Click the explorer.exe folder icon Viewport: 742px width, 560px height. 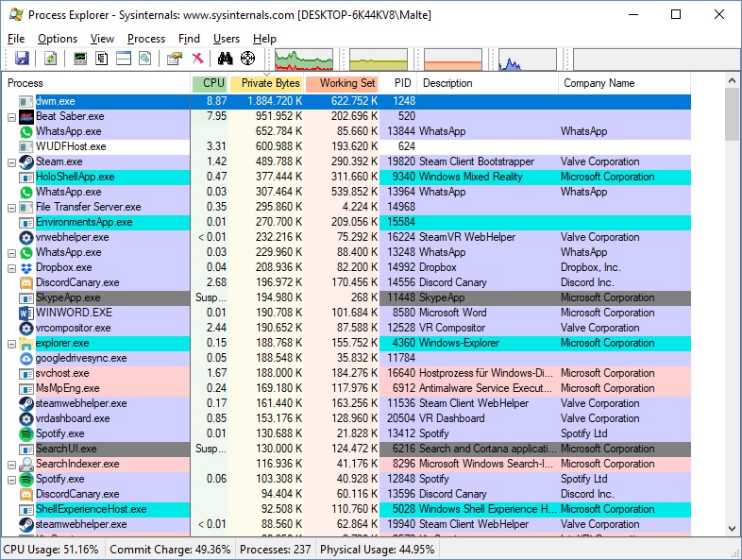point(26,344)
